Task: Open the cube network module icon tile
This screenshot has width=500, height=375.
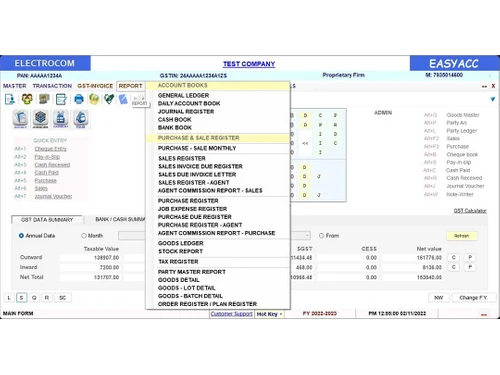Action: tap(40, 118)
